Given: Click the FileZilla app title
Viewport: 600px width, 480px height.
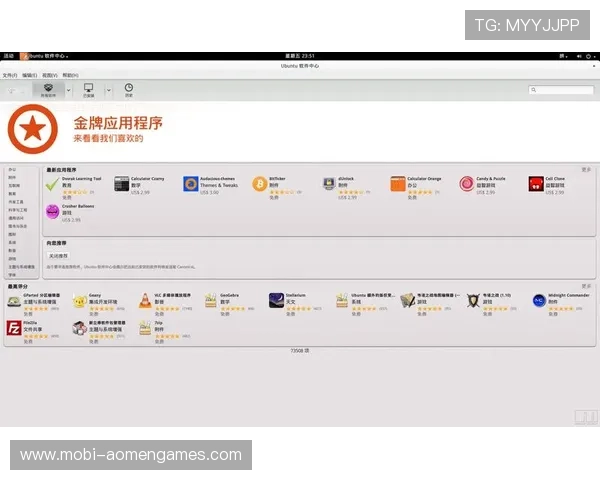Looking at the screenshot, I should pos(30,323).
